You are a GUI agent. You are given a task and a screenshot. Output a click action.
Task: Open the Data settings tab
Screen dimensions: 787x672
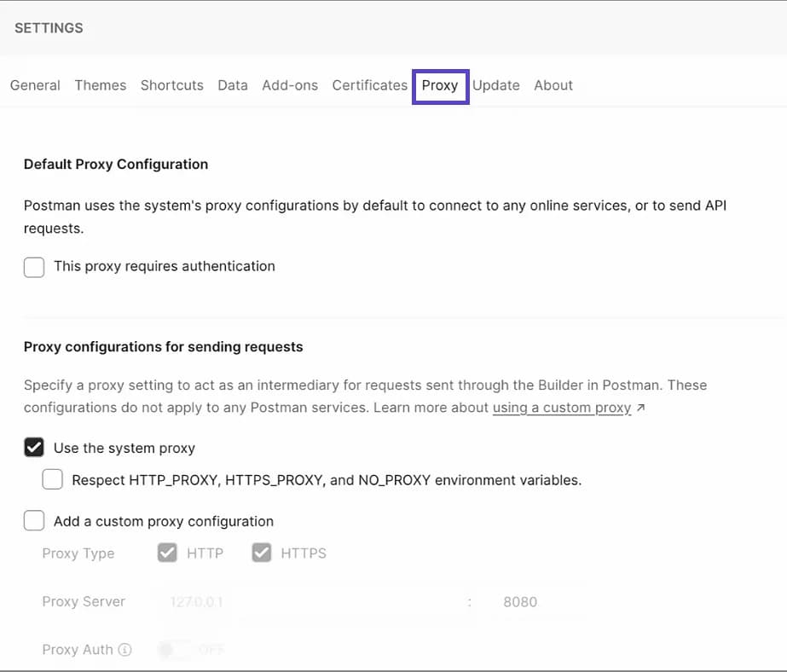(232, 85)
